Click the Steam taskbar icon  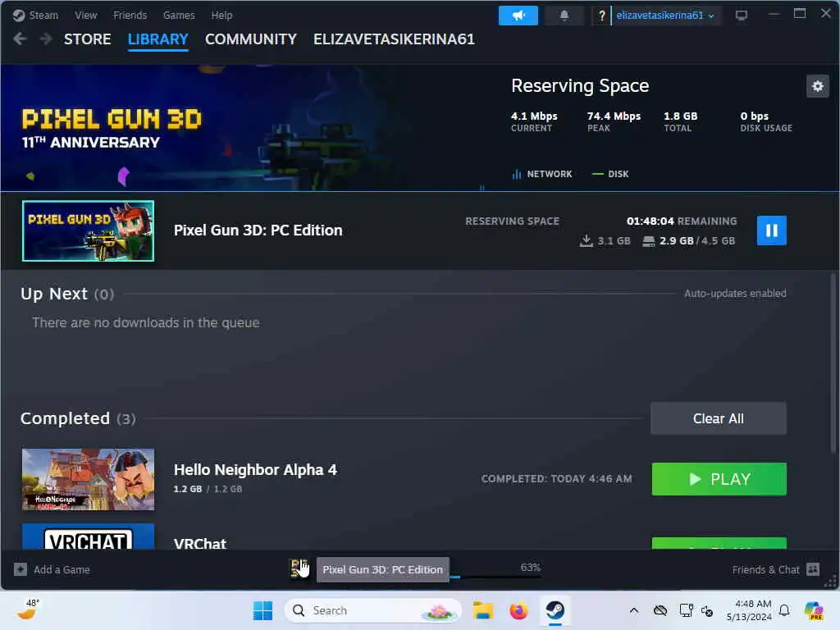(x=555, y=610)
